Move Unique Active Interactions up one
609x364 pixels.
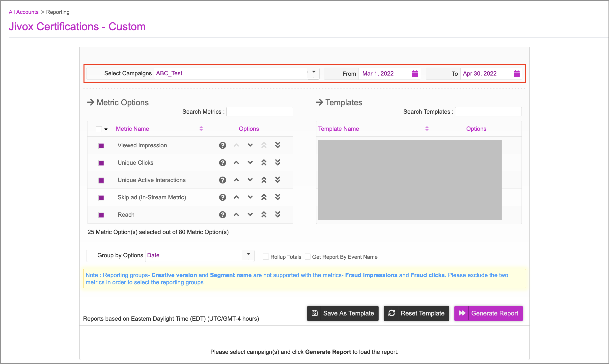pos(236,180)
